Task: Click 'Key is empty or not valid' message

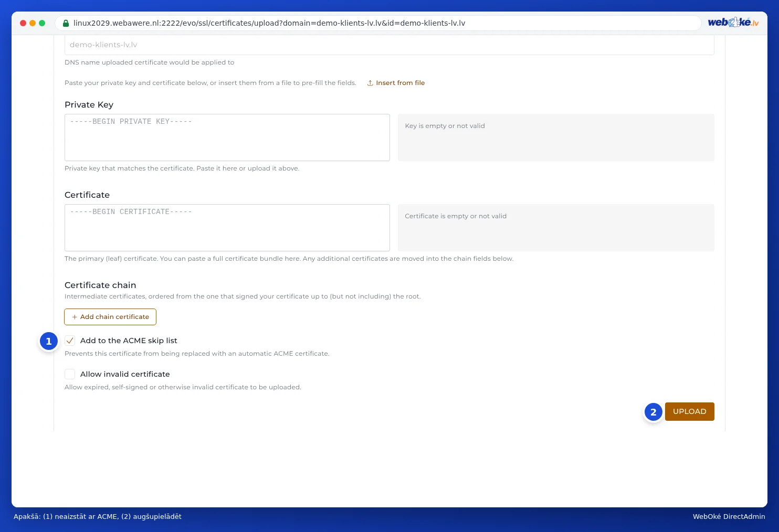Action: click(x=445, y=126)
